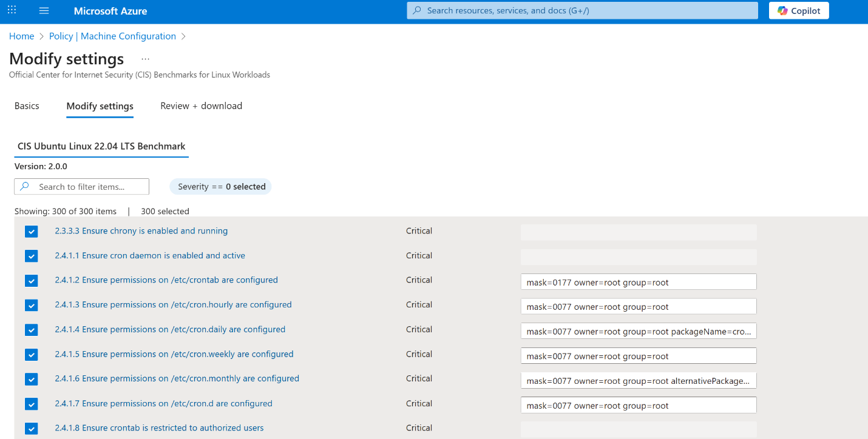Open the Basics tab
Screen dimensions: 868x439
[27, 106]
